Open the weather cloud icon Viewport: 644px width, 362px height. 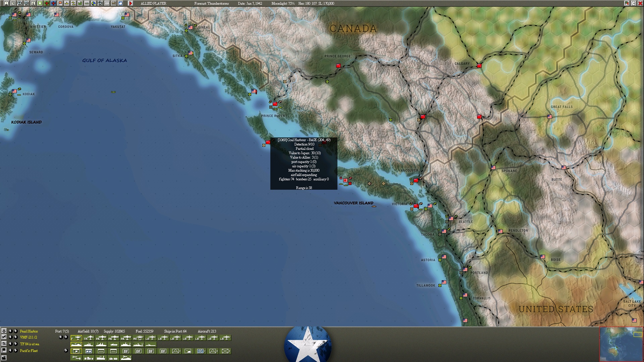click(x=120, y=3)
